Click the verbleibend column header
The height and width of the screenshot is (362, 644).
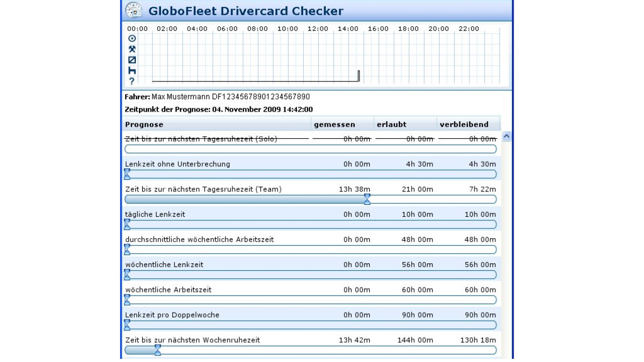[x=469, y=124]
